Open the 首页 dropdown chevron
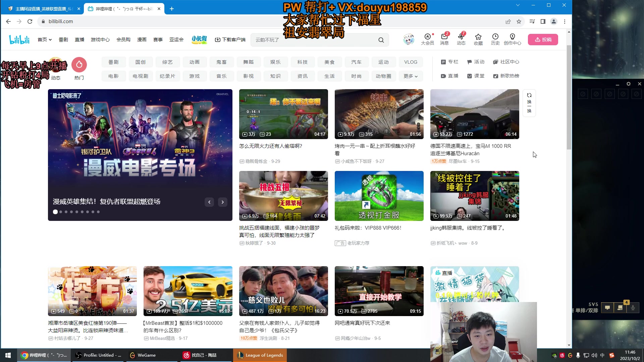644x362 pixels. 50,39
